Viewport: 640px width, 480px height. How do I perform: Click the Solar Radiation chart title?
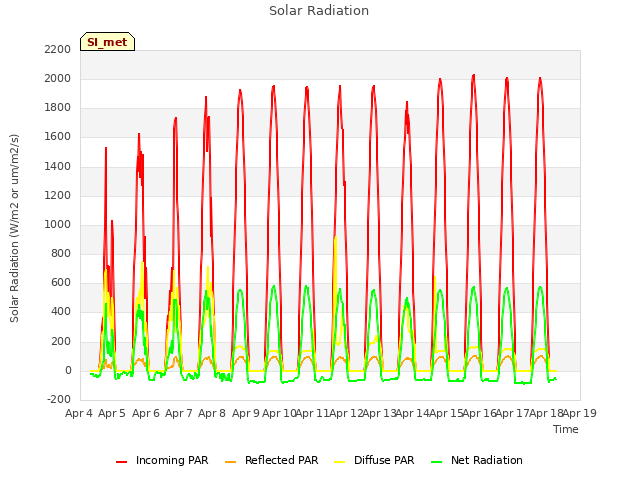click(319, 11)
